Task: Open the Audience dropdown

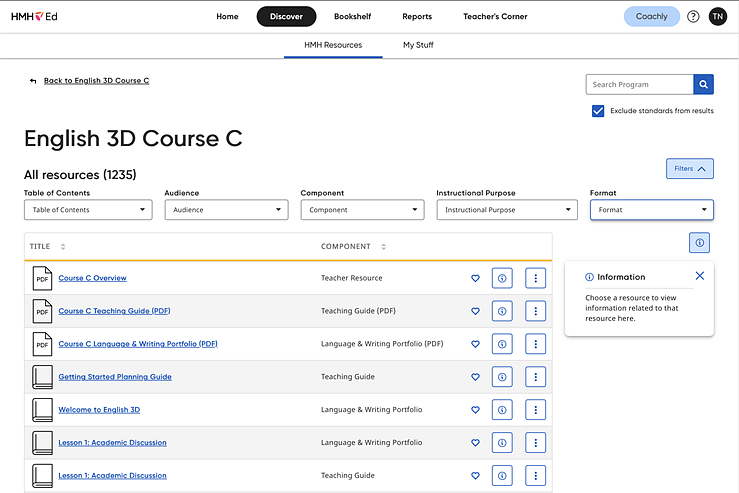Action: pyautogui.click(x=226, y=210)
